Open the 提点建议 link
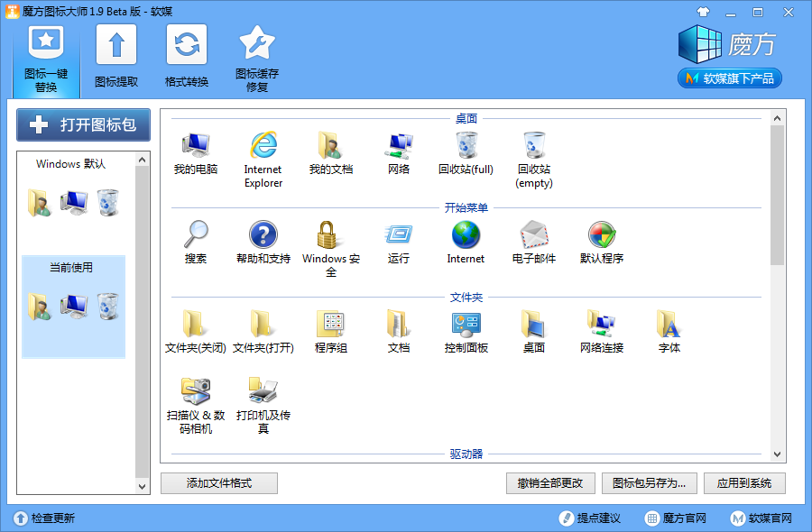This screenshot has height=532, width=812. tap(589, 518)
